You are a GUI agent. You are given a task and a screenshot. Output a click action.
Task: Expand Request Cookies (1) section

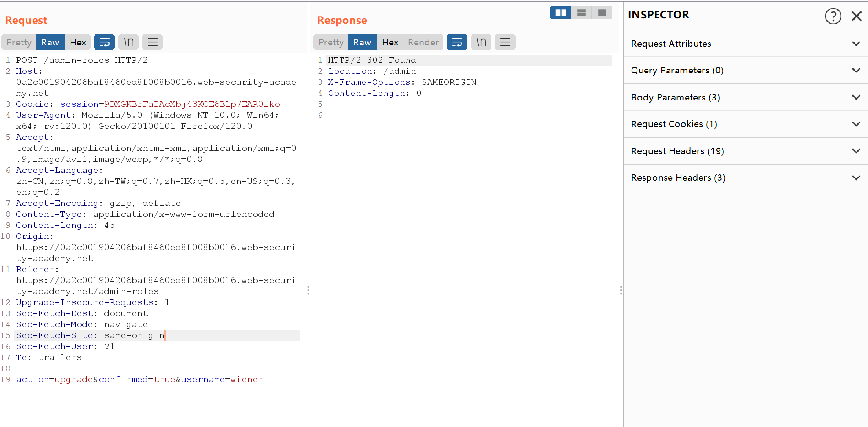point(746,124)
